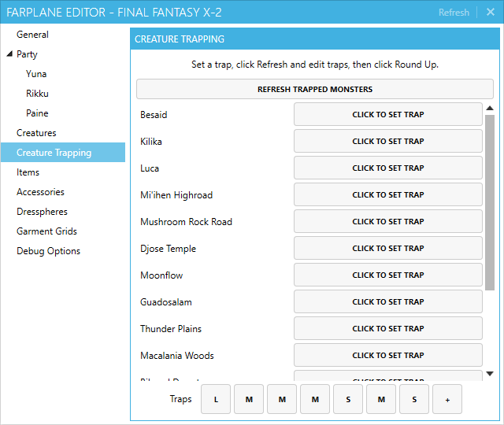Switch to the Dresspheres section
Screen dimensions: 504x425
(42, 212)
